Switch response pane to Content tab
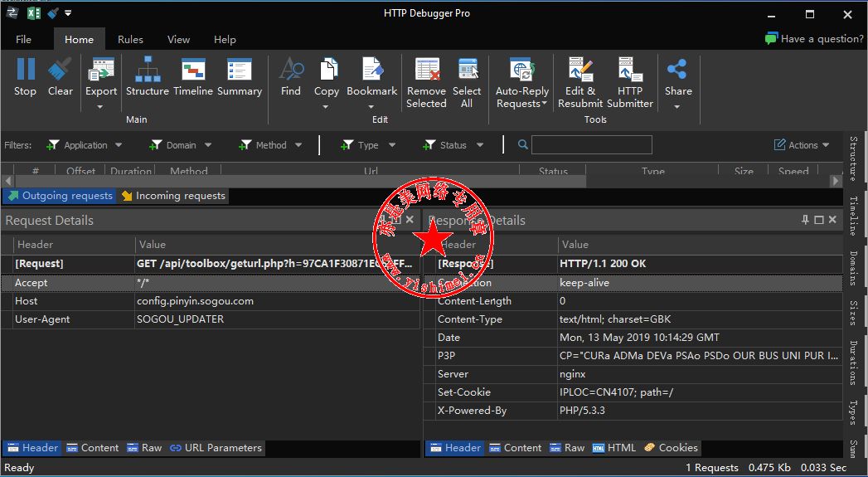Screen dimensions: 868x477 515,448
